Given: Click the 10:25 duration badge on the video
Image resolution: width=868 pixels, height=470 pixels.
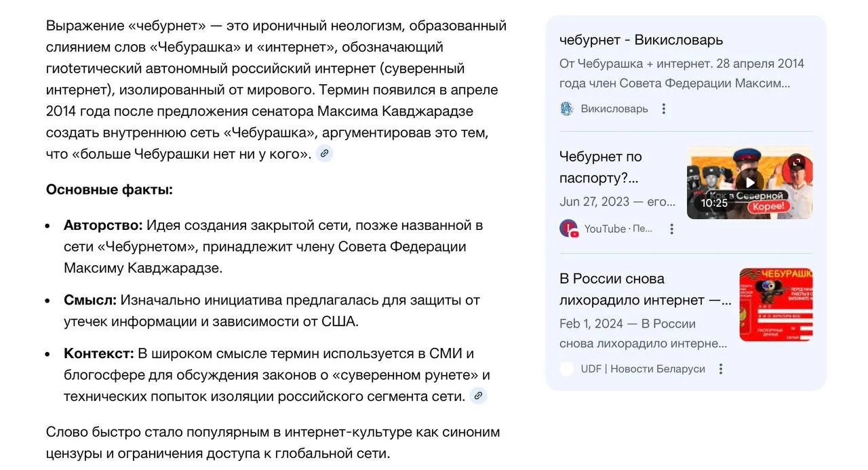Looking at the screenshot, I should pyautogui.click(x=713, y=203).
